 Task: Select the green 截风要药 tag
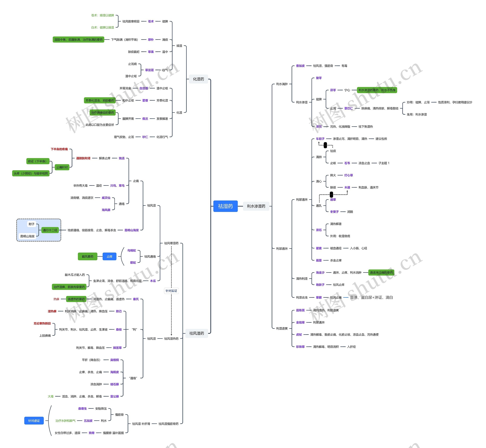pyautogui.click(x=88, y=257)
